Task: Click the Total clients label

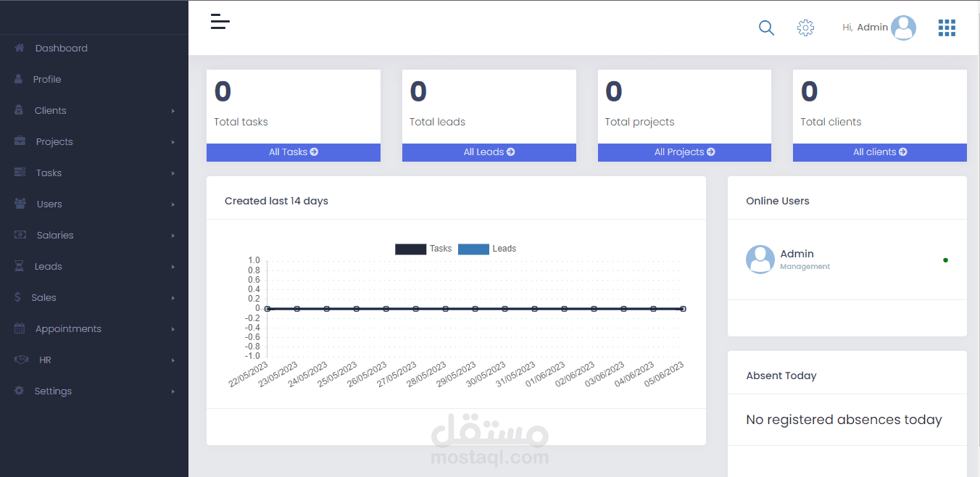Action: point(831,122)
